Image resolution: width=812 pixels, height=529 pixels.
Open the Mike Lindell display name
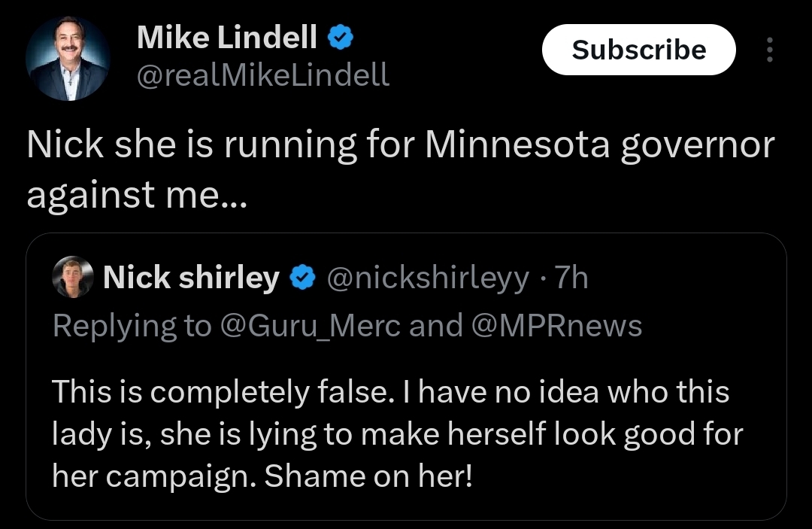226,38
